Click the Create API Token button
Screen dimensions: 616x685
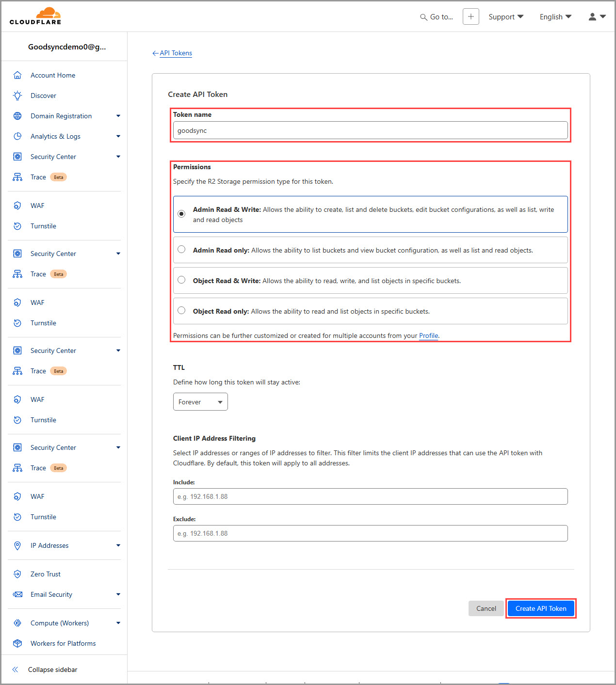[x=541, y=608]
